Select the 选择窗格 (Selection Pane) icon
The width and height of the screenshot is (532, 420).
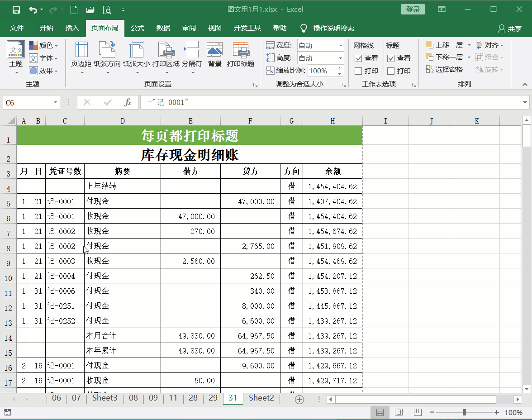445,69
